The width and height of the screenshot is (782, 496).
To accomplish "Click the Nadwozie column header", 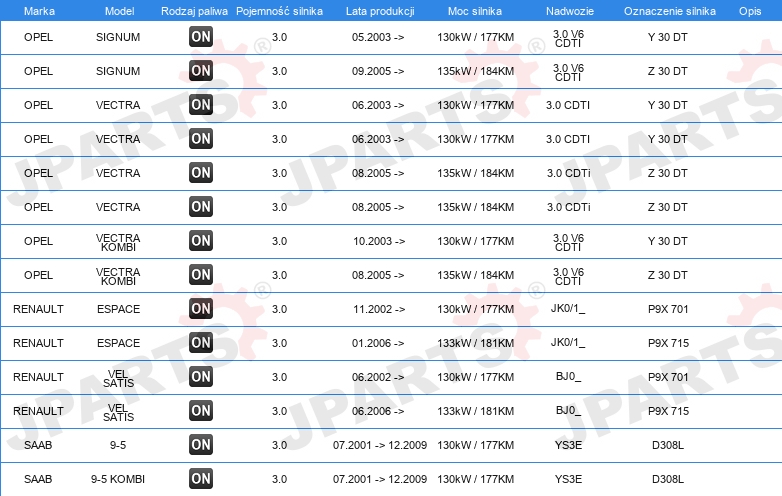I will 570,11.
